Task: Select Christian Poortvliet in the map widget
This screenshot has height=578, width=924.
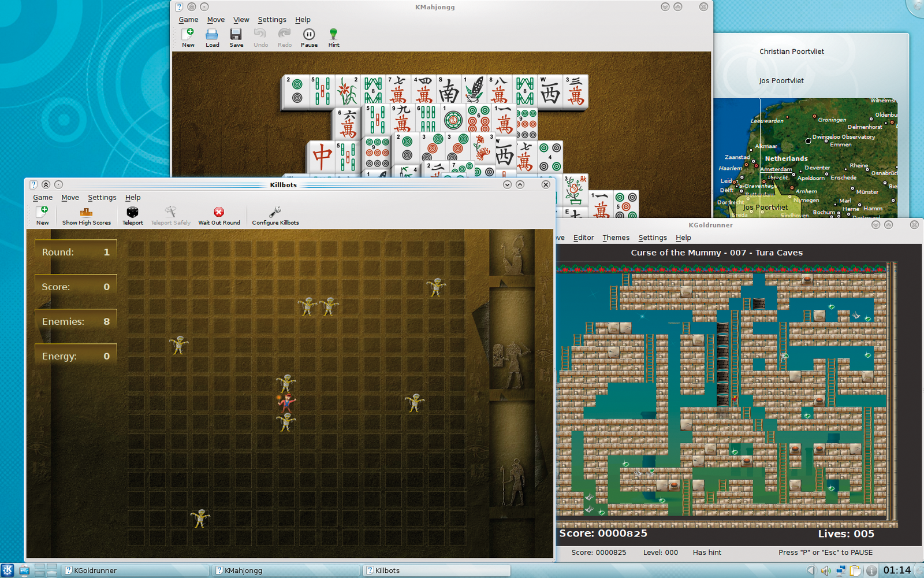Action: click(x=791, y=51)
